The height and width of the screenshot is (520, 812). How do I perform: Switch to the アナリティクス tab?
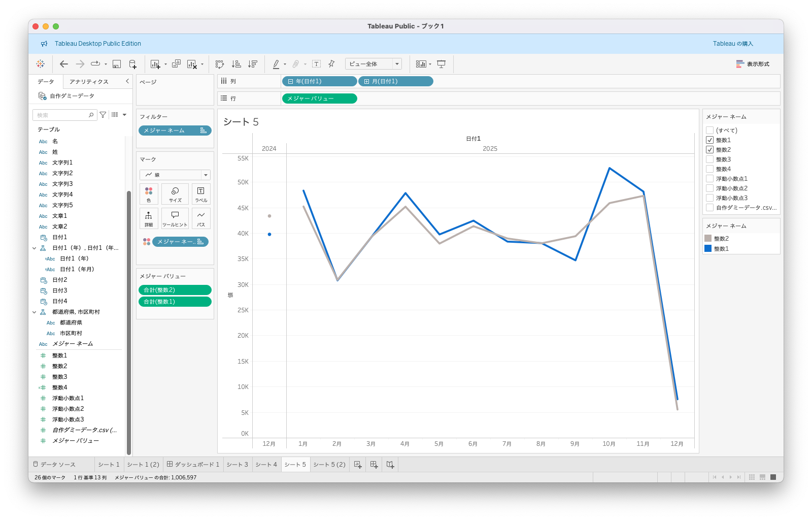[x=89, y=82]
